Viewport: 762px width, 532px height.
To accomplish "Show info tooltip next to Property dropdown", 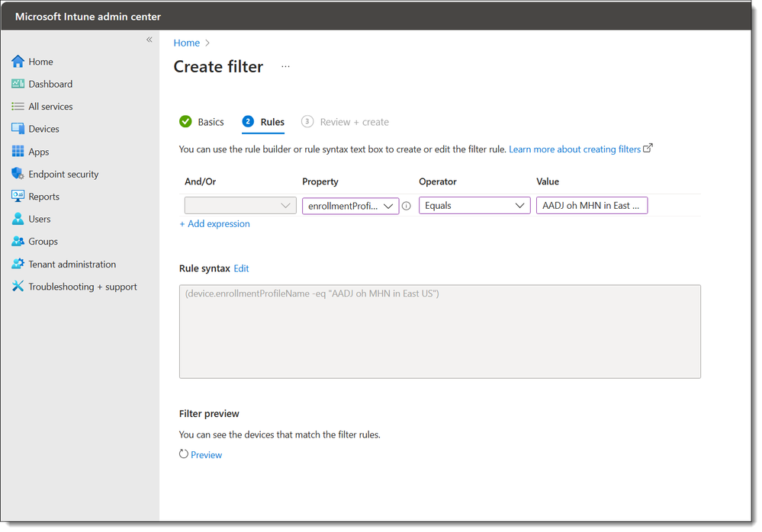I will (407, 206).
